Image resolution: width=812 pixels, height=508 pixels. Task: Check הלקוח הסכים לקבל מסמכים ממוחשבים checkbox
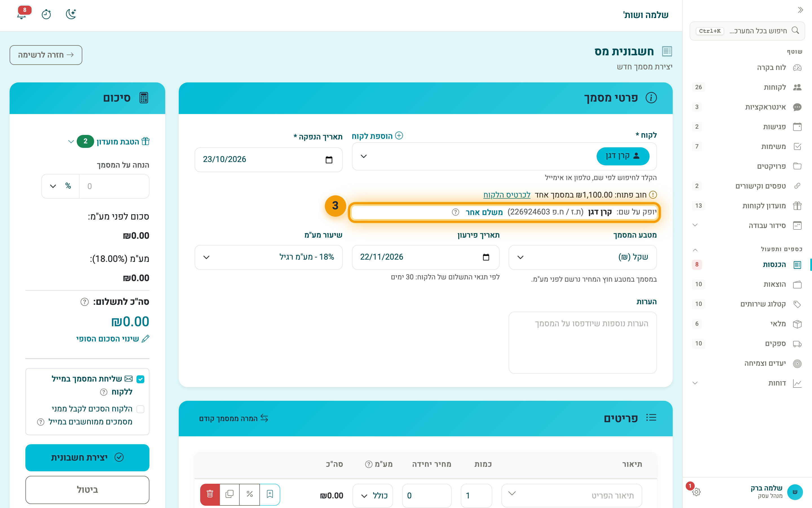[141, 409]
